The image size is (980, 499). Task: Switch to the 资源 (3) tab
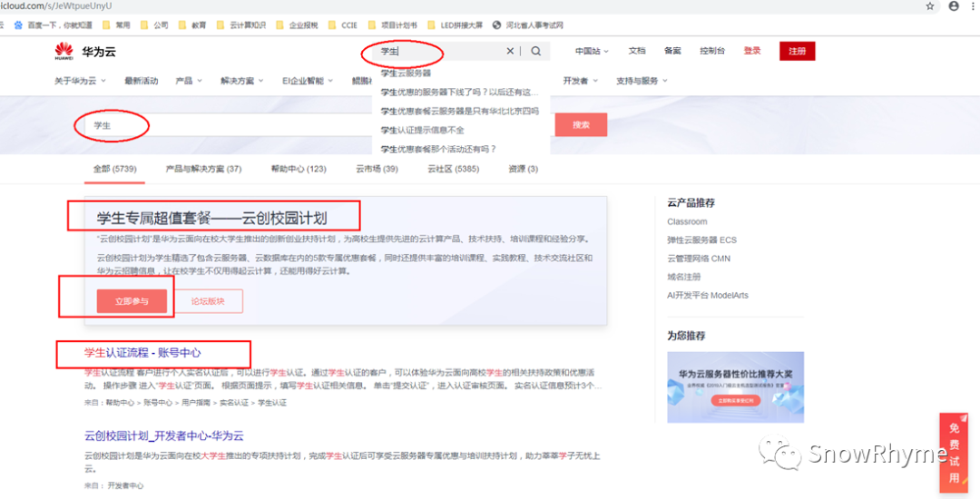[x=524, y=170]
